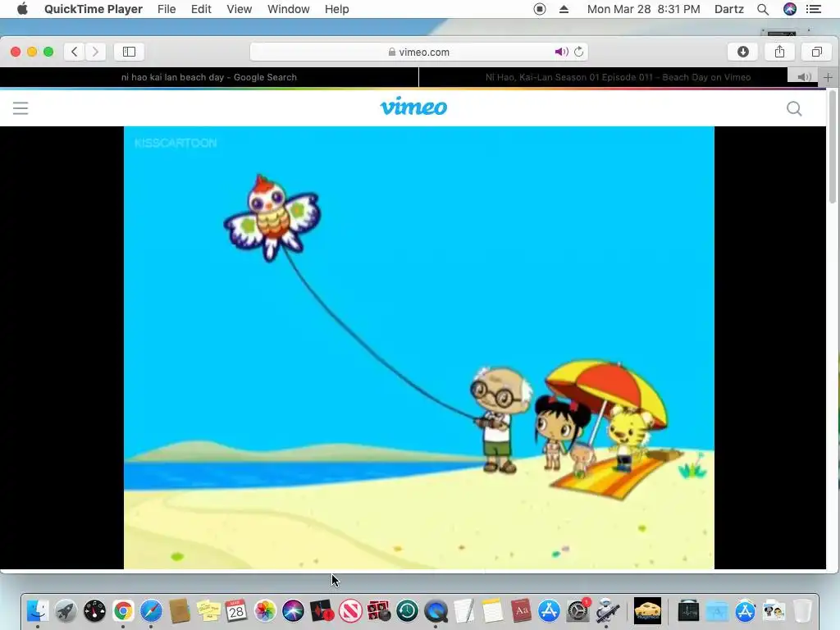The width and height of the screenshot is (840, 630).
Task: Open TextEdit from the Dock
Action: pos(464,610)
